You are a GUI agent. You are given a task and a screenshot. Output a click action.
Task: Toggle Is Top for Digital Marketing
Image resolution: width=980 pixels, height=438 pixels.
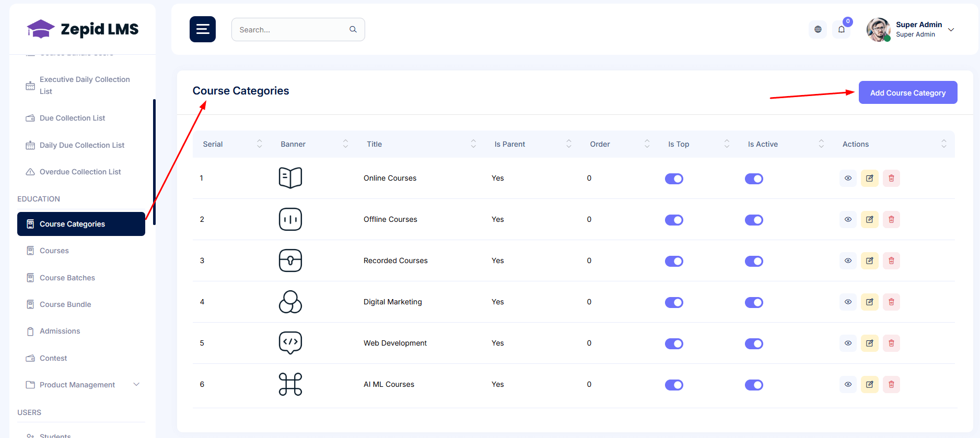[x=674, y=303]
